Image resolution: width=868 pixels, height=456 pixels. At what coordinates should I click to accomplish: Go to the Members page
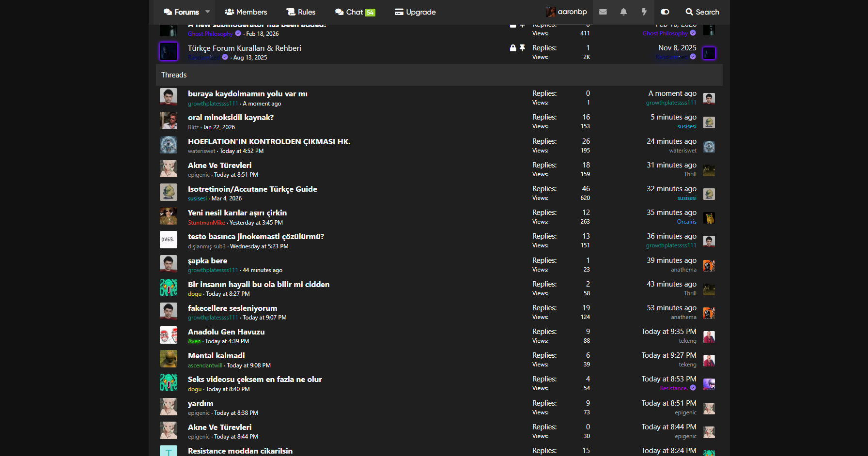point(246,12)
